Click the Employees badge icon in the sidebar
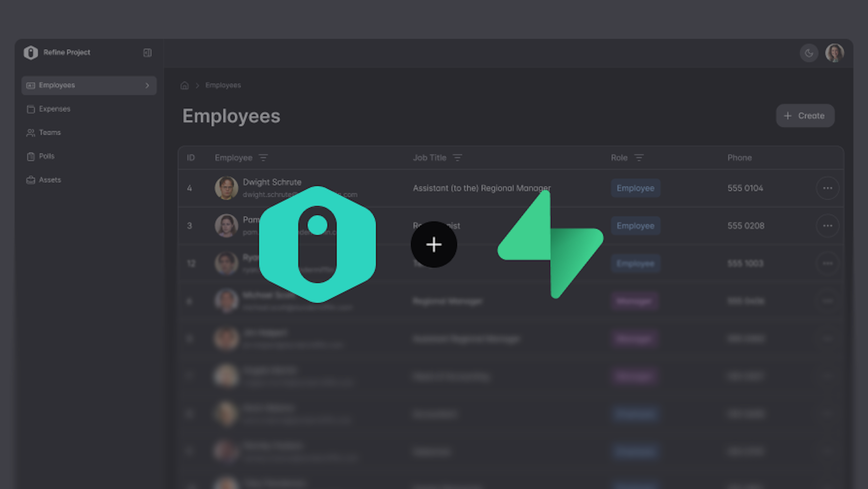This screenshot has height=489, width=868. pyautogui.click(x=31, y=85)
